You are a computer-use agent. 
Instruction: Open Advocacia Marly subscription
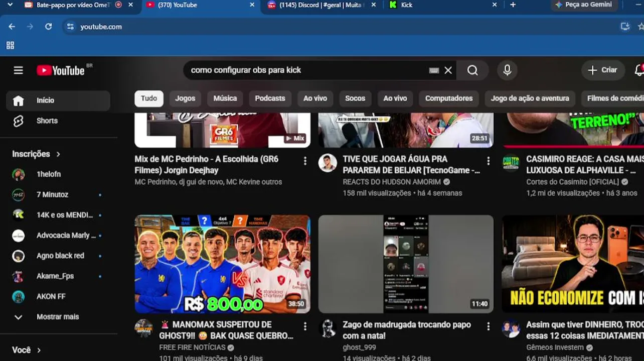(x=58, y=236)
